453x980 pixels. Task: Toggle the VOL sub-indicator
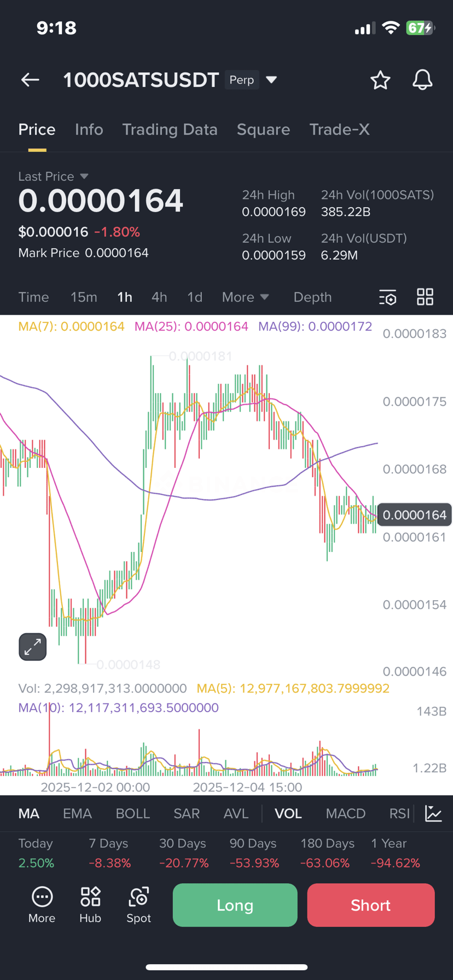(x=288, y=813)
